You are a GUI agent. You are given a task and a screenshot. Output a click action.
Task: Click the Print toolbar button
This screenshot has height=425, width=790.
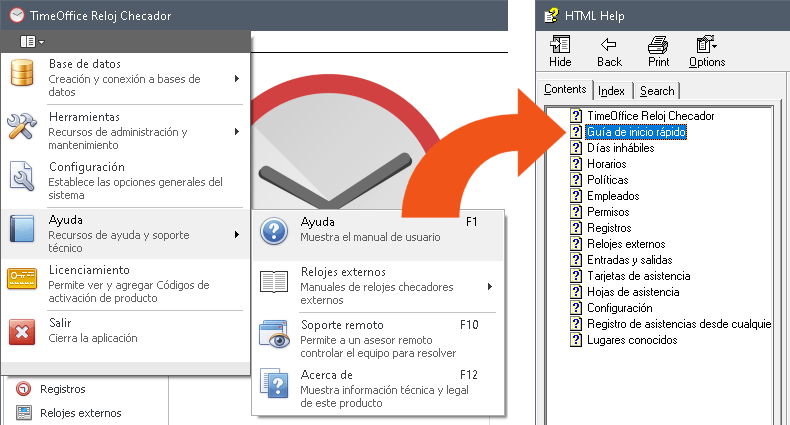pyautogui.click(x=658, y=51)
